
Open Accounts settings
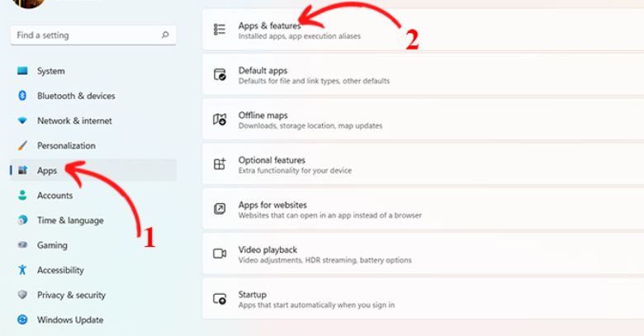pos(93,195)
